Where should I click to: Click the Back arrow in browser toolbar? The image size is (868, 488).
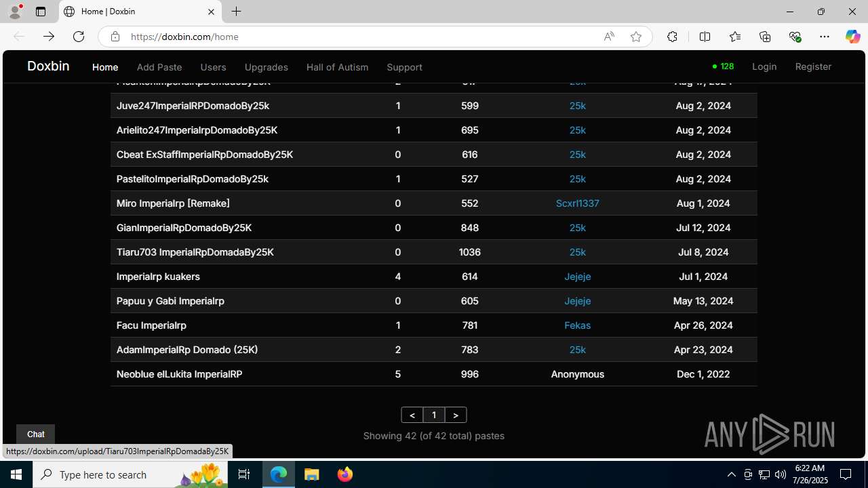tap(19, 37)
